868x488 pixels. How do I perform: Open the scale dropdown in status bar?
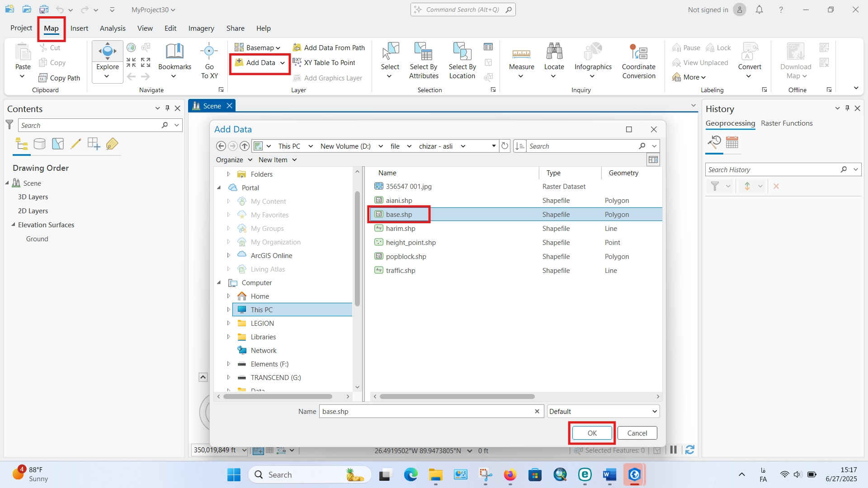(244, 450)
